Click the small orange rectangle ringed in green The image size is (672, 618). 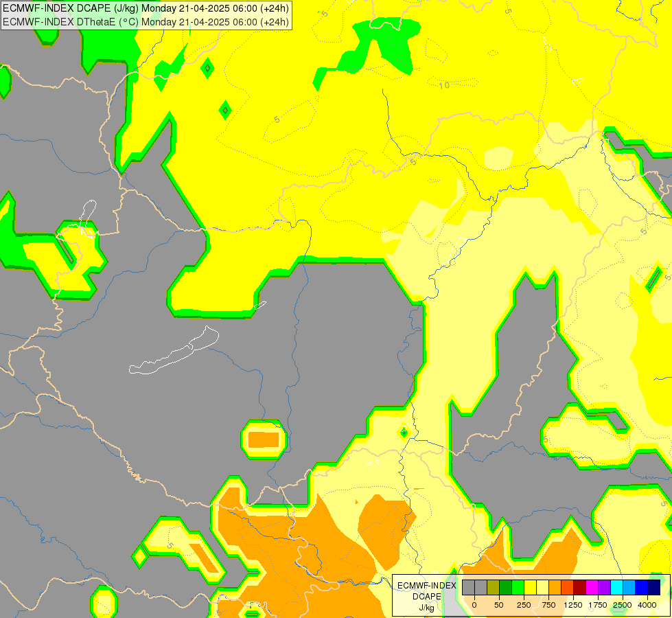(x=264, y=440)
